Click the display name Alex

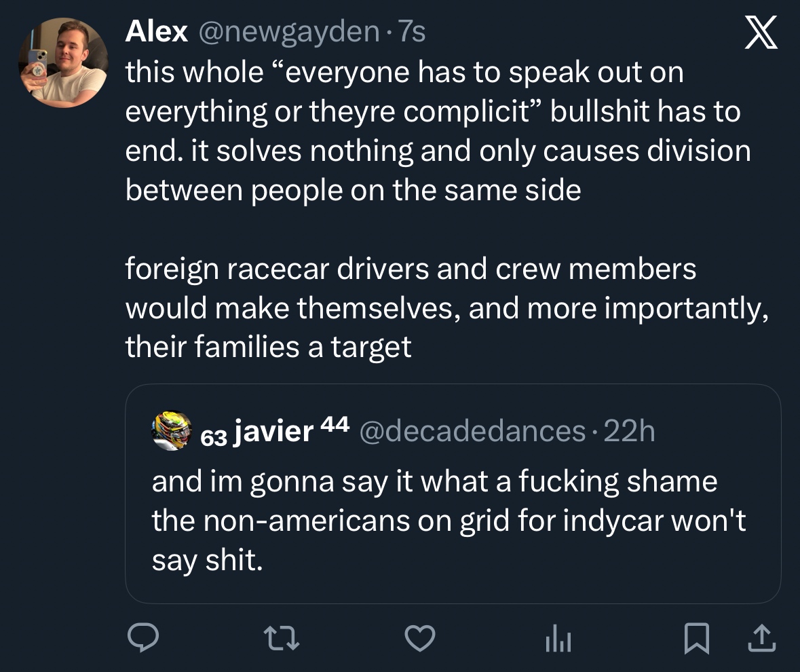click(x=156, y=31)
